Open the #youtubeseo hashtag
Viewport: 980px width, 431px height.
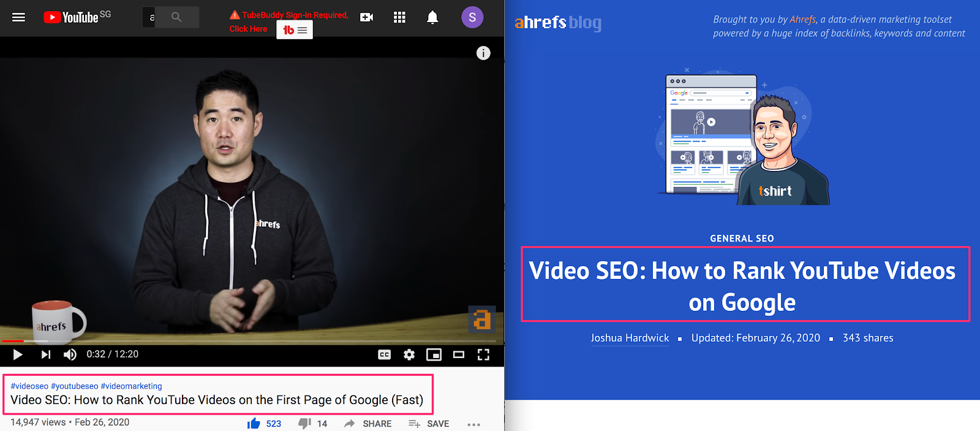[74, 386]
